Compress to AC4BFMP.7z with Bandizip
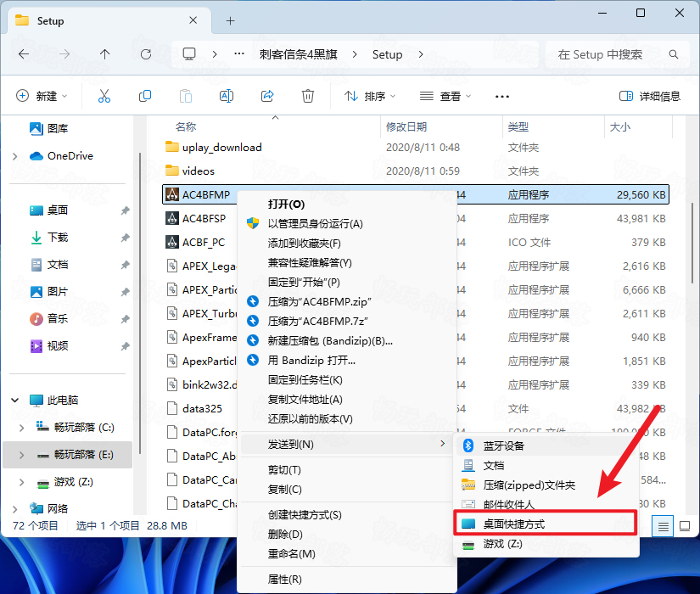 [346, 321]
